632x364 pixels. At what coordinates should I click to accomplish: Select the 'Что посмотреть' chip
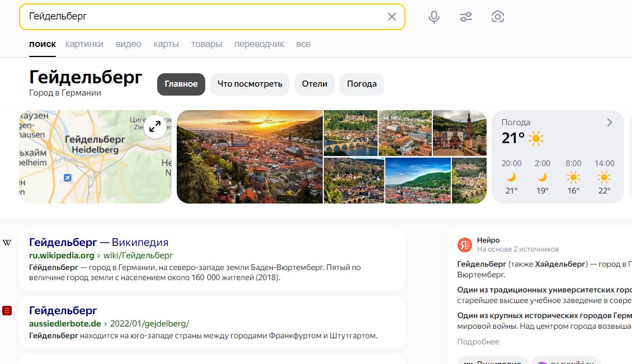250,84
